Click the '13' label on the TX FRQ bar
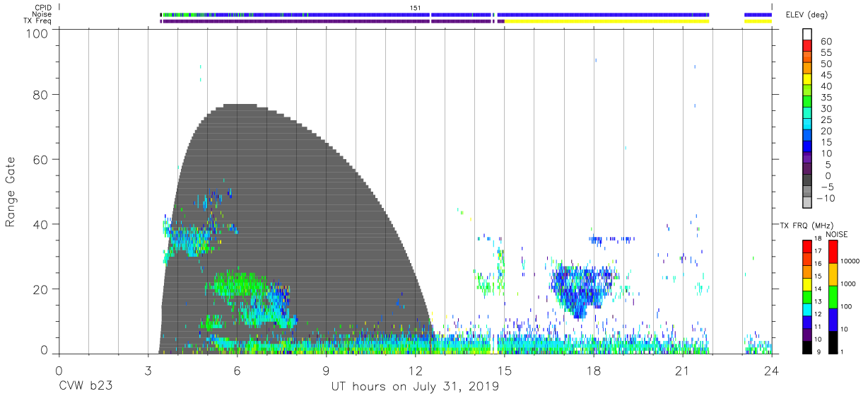868x401 pixels. pos(819,301)
